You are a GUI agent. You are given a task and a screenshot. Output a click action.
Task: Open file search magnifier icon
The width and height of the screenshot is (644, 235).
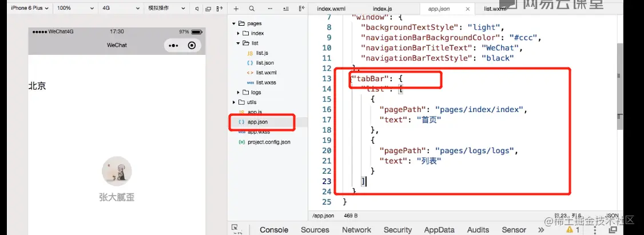pos(251,8)
